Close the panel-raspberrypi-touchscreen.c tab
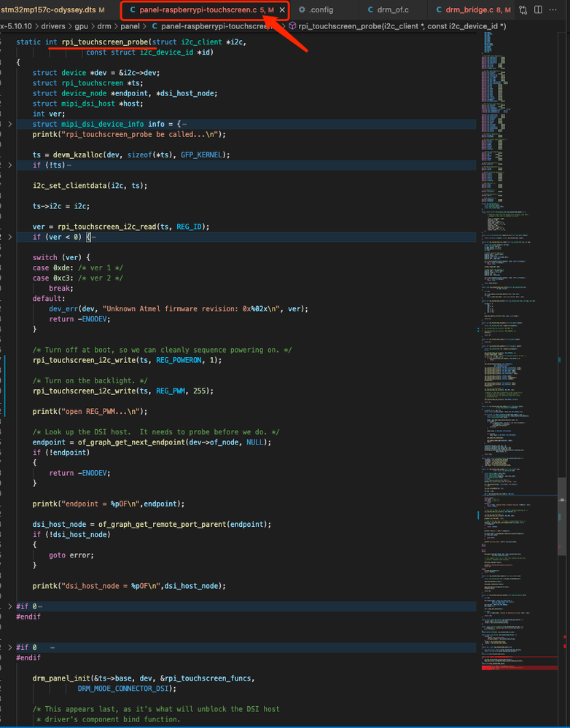The height and width of the screenshot is (728, 570). click(282, 9)
